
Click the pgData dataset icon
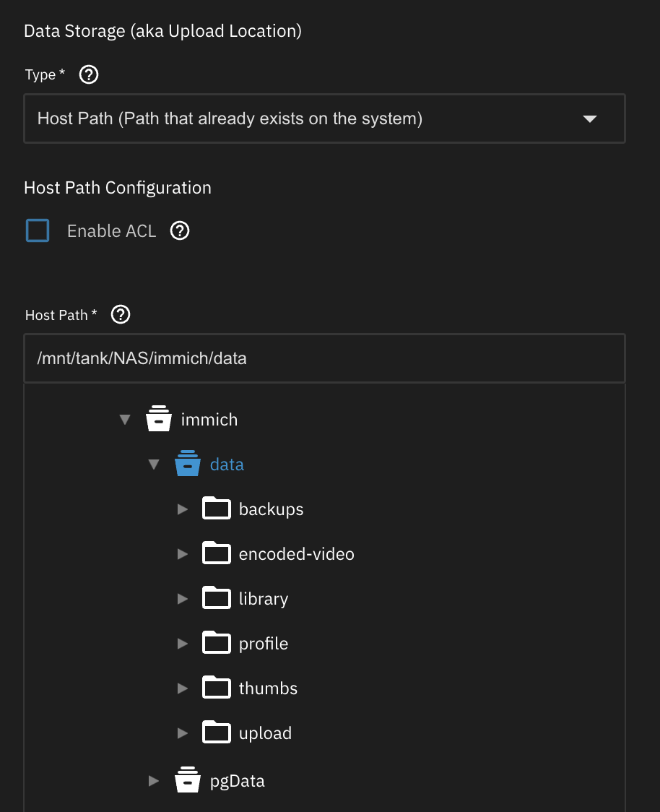pos(188,780)
